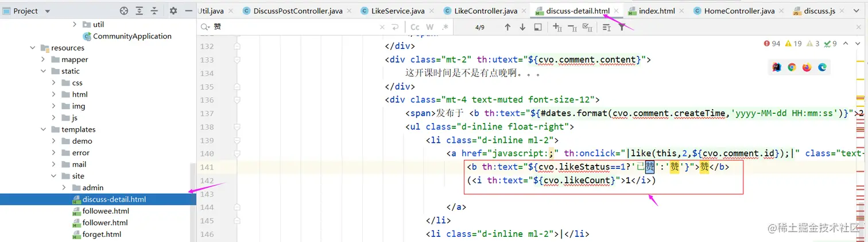Viewport: 868px width, 242px height.
Task: Jump to previous search occurrence
Action: [x=507, y=27]
